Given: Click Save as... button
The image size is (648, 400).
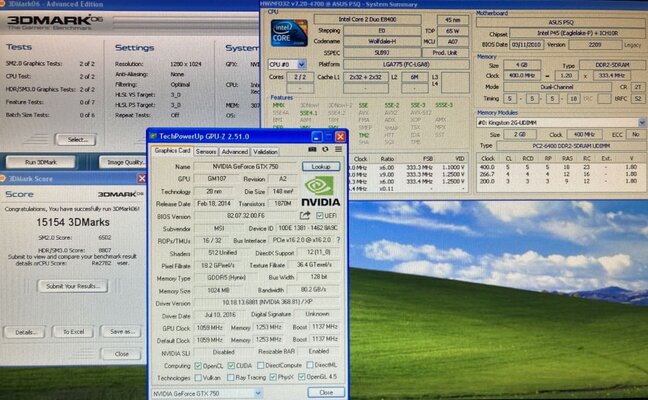Looking at the screenshot, I should [x=122, y=331].
